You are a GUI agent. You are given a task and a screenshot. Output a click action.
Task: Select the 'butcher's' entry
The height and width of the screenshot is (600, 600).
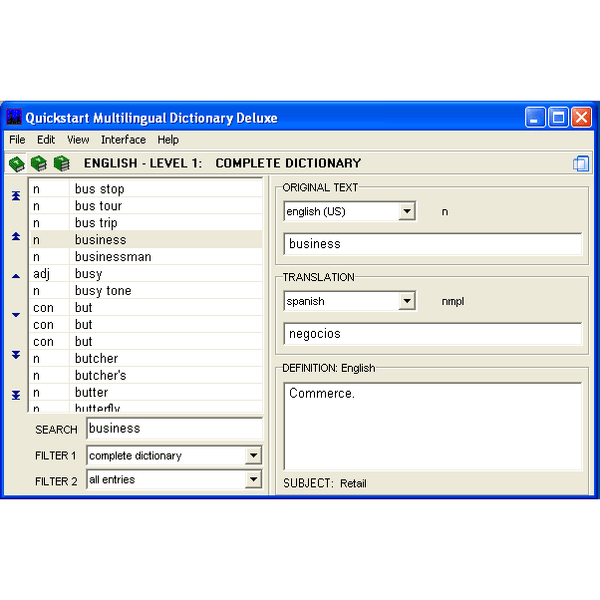(146, 375)
